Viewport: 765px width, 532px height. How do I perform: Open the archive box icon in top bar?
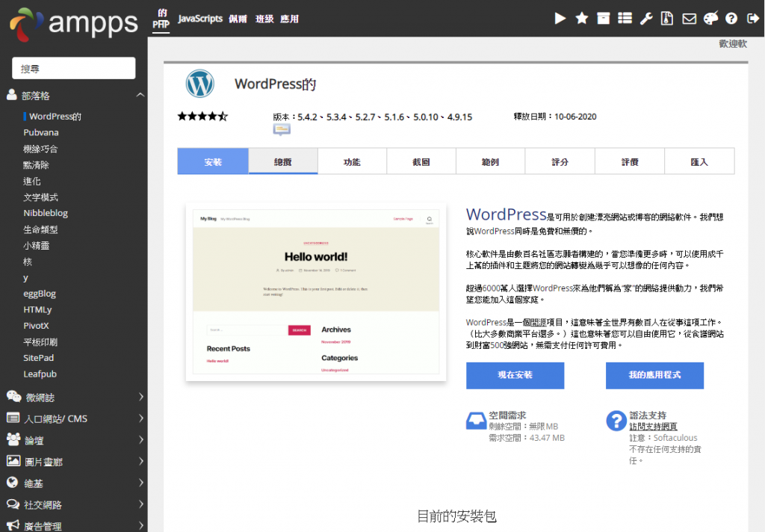[604, 19]
